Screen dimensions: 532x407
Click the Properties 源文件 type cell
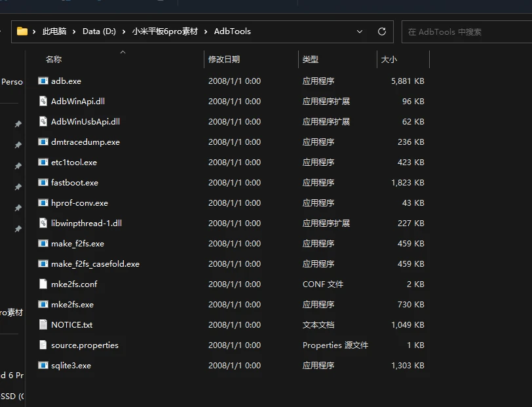coord(335,345)
